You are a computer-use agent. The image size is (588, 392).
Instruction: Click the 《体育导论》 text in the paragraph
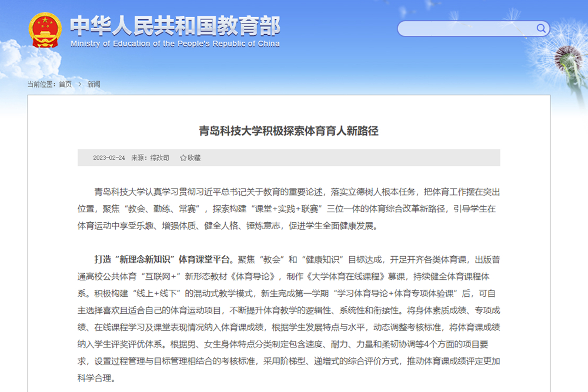[260, 276]
